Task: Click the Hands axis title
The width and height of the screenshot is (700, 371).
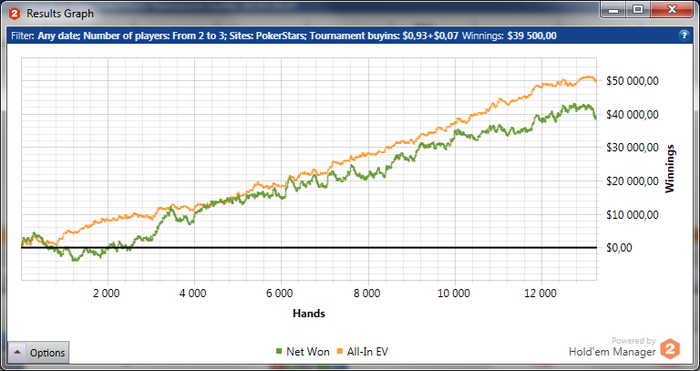Action: tap(309, 313)
